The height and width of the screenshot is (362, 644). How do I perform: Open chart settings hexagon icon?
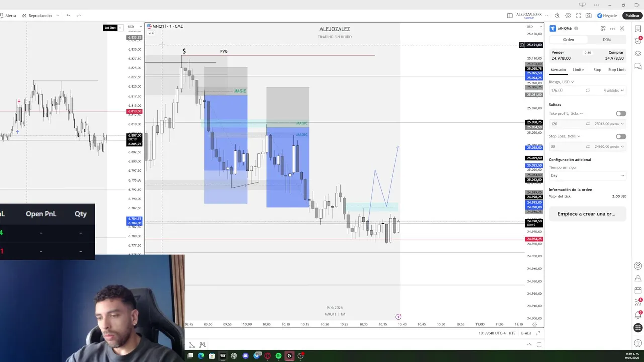pos(568,16)
